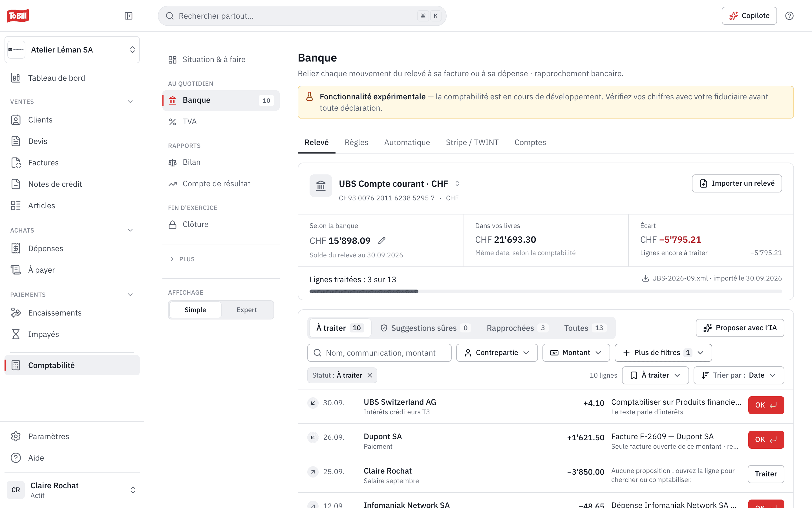Open À payer page
The width and height of the screenshot is (812, 508).
pos(72,270)
